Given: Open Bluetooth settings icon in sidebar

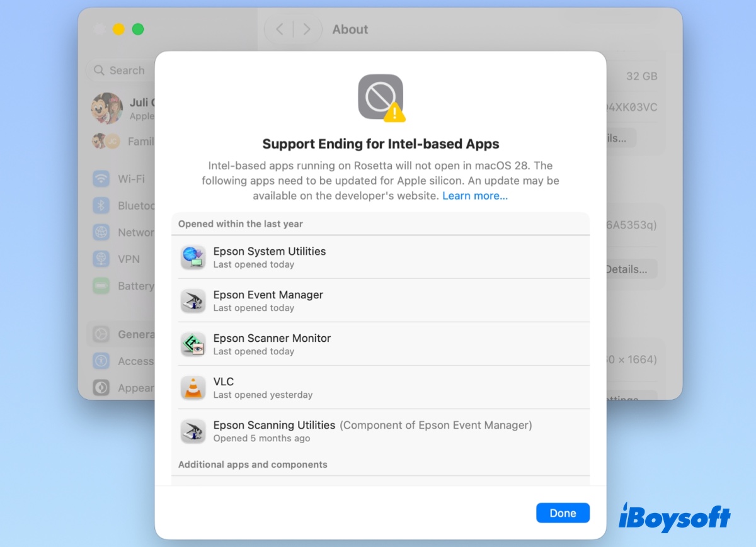Looking at the screenshot, I should pos(101,206).
